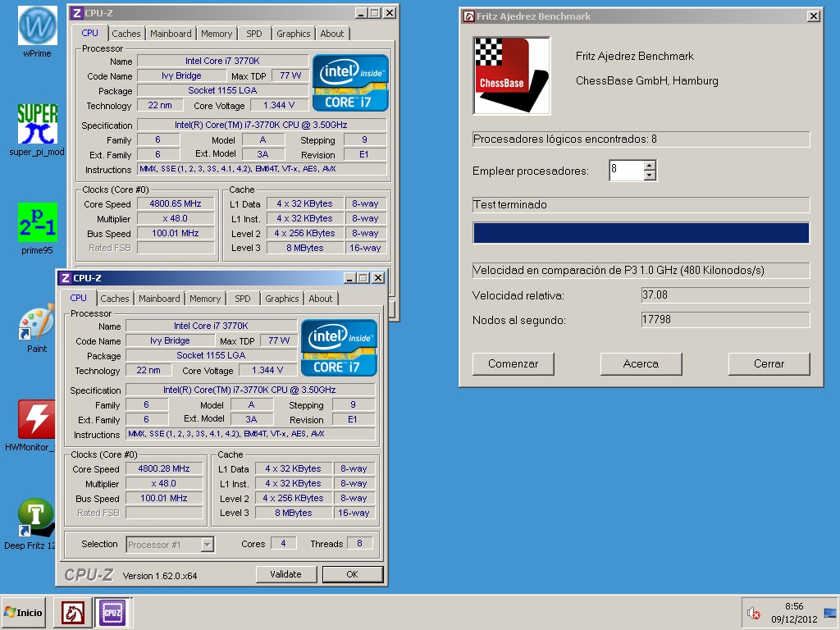Close the Fritz Ajedrez Benchmark window
The image size is (840, 630).
pyautogui.click(x=813, y=16)
